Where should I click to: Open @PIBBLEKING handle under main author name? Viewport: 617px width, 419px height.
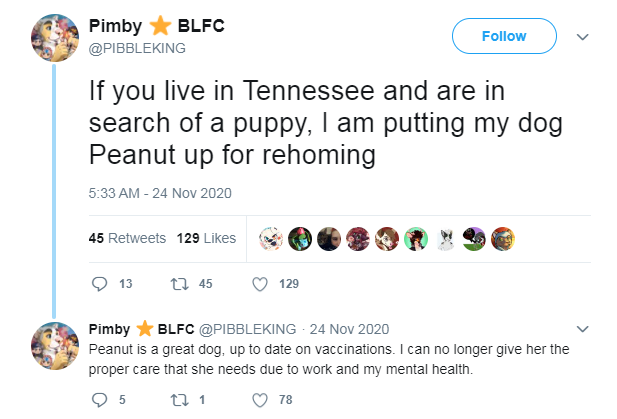(x=137, y=48)
